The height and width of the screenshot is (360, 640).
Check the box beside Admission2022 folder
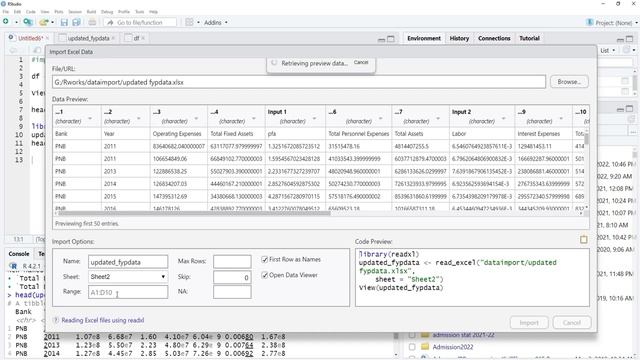pos(412,347)
